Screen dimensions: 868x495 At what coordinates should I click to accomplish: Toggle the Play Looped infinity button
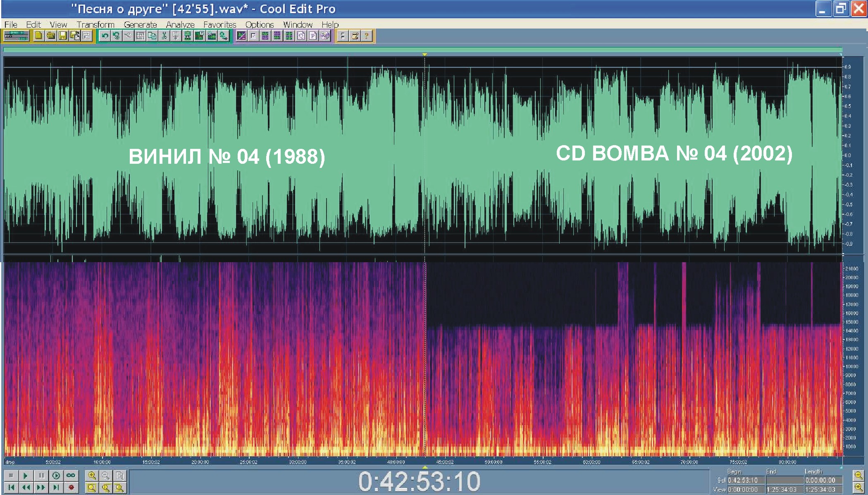click(x=71, y=476)
